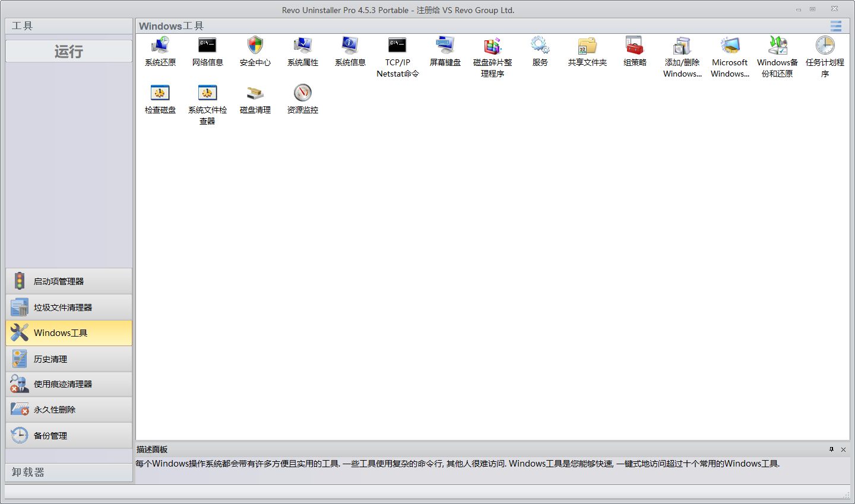855x504 pixels.
Task: Open the 系统还原 tool icon
Action: (x=160, y=46)
